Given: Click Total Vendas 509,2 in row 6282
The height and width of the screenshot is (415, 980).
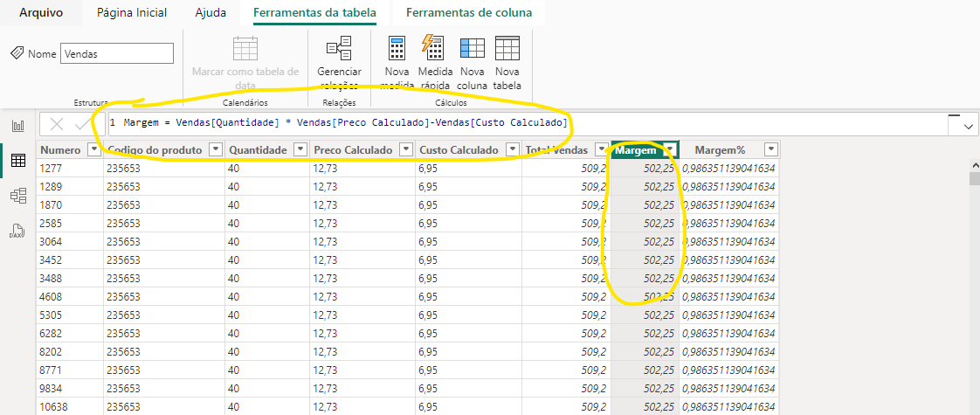Looking at the screenshot, I should coord(566,333).
